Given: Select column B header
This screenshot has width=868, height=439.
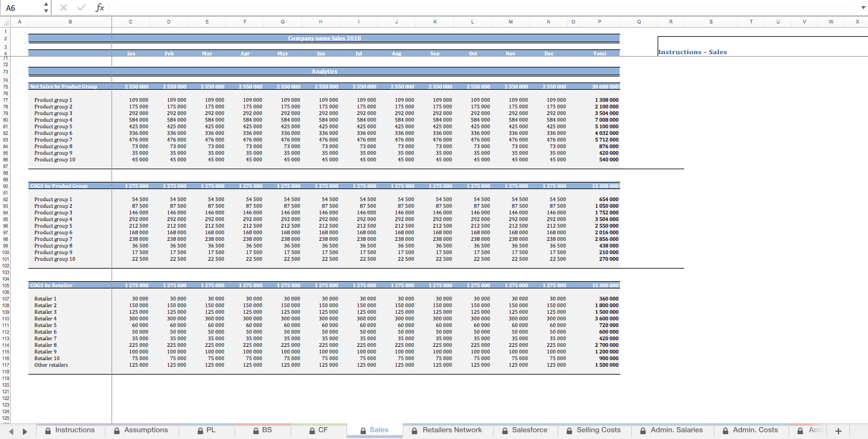Looking at the screenshot, I should pos(70,22).
